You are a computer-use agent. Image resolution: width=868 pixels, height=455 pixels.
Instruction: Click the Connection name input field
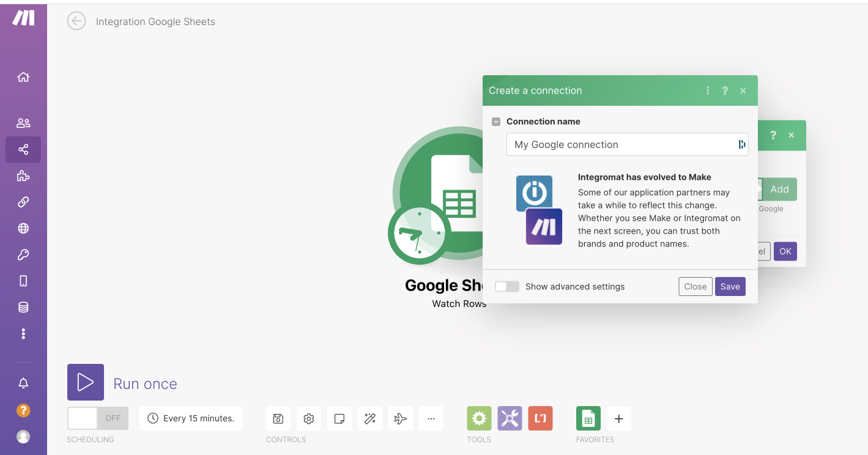pyautogui.click(x=628, y=144)
